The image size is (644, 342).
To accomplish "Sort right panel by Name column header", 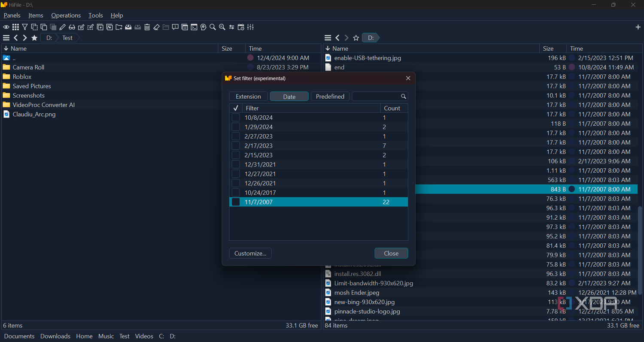I will (x=431, y=48).
